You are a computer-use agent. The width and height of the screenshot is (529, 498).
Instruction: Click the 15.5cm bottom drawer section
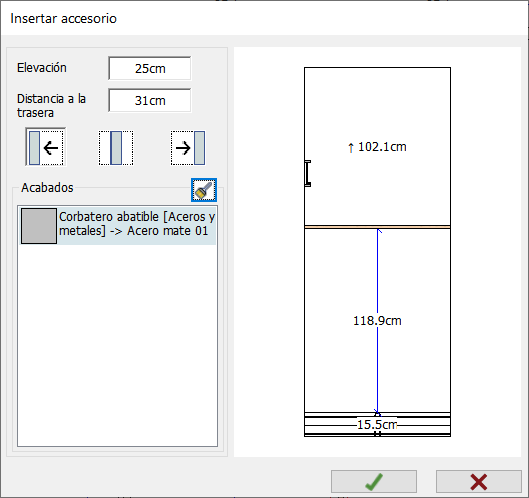click(377, 425)
